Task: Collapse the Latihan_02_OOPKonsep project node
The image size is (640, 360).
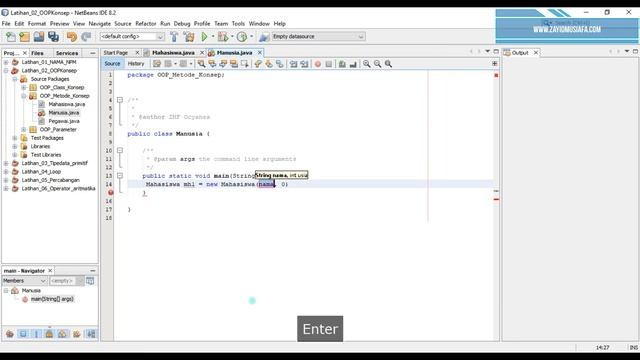Action: [6, 71]
